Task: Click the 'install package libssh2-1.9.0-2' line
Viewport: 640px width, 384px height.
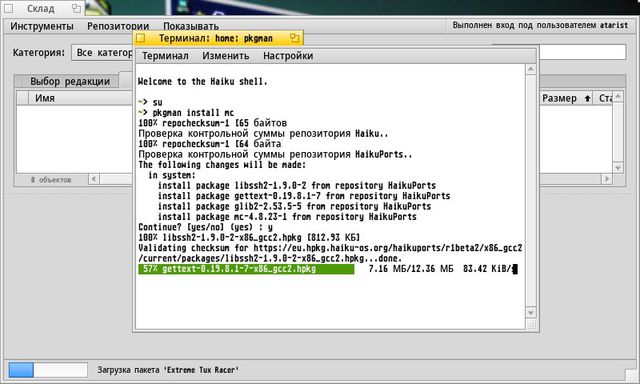Action: point(297,186)
